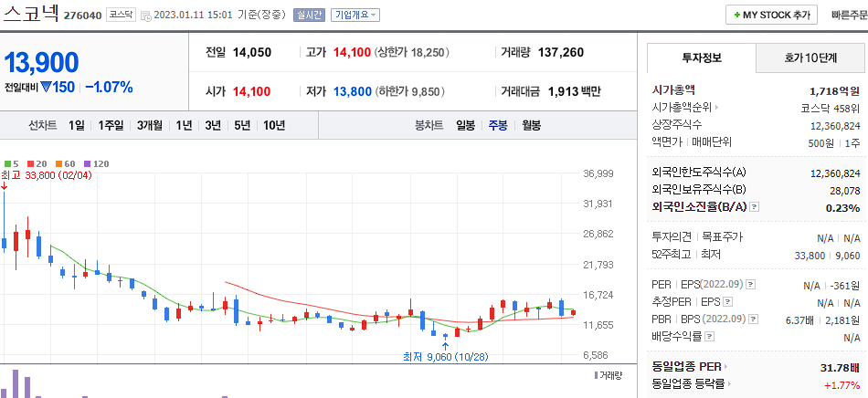Select the 3개월 line chart period
This screenshot has height=398, width=868.
coord(150,125)
